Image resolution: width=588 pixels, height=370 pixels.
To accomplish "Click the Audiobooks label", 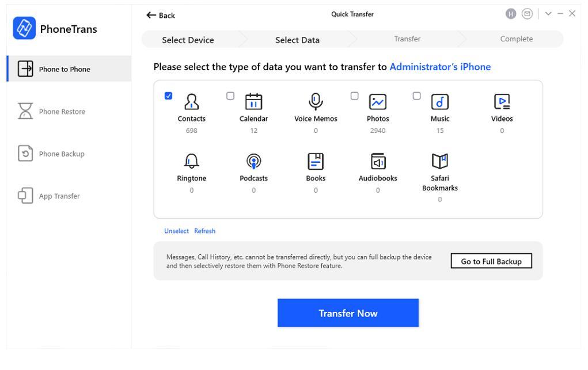I will (378, 178).
